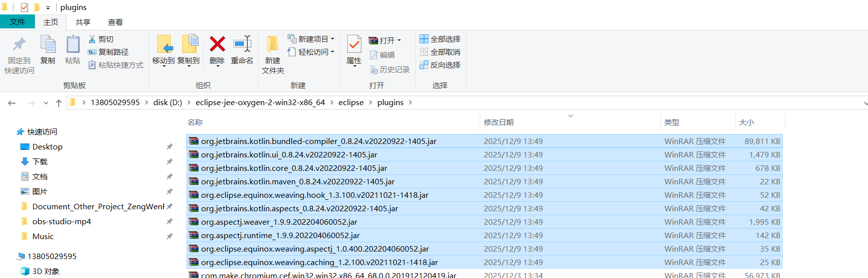Open Move to (移动到) dropdown
This screenshot has height=278, width=868.
(163, 65)
